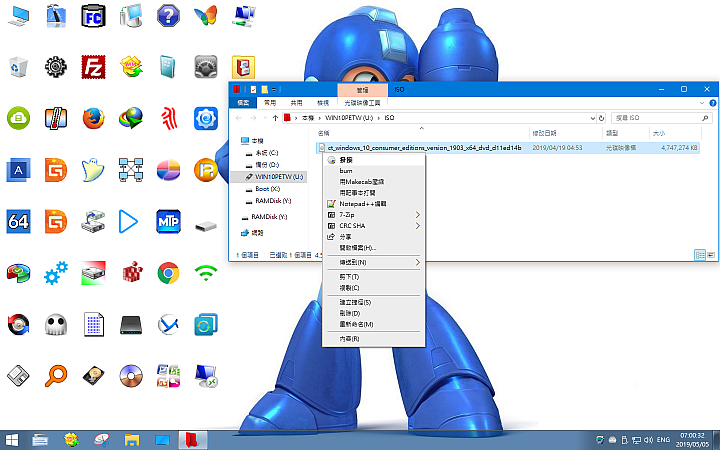Open the AIDA64 icon labeled 64

[x=18, y=222]
